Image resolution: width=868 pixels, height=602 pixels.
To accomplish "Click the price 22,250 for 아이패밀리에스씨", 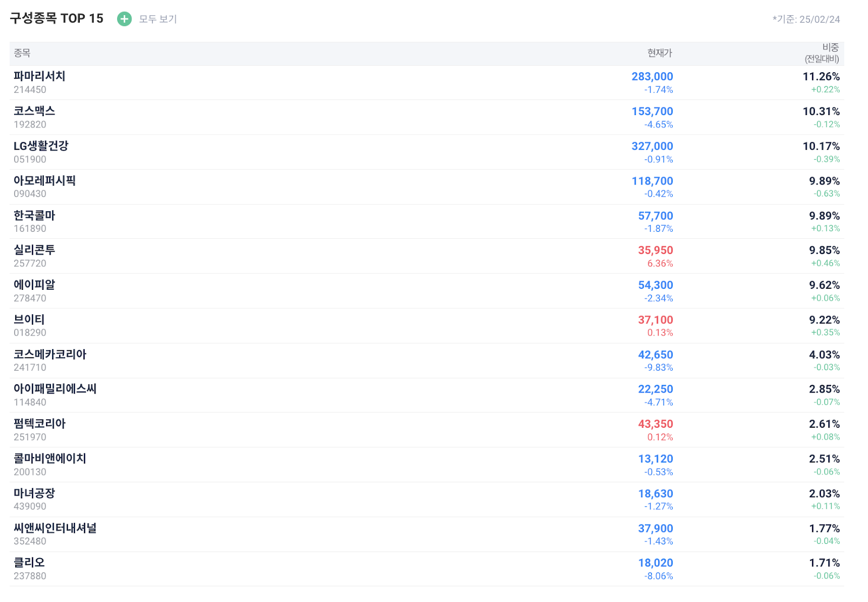I will (x=655, y=389).
